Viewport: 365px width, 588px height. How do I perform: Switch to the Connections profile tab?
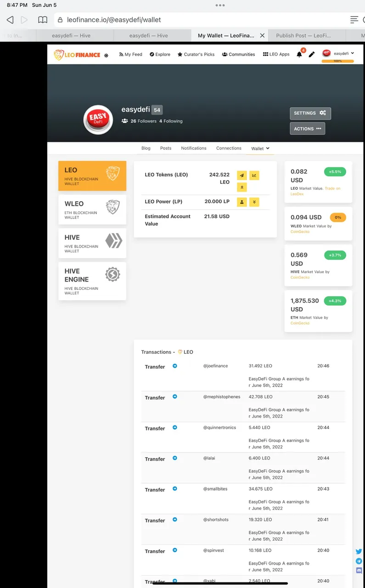[x=229, y=148]
